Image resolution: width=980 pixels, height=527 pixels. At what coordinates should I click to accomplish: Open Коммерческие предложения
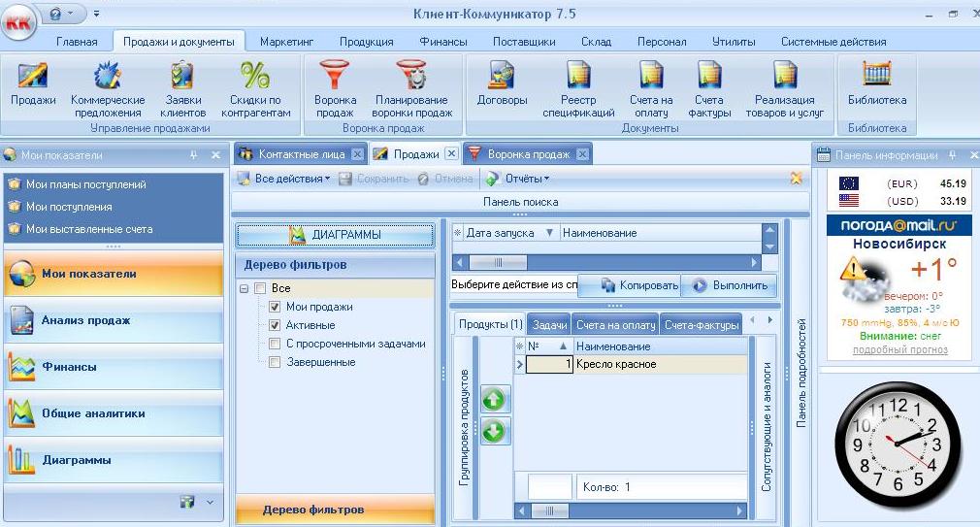point(108,88)
